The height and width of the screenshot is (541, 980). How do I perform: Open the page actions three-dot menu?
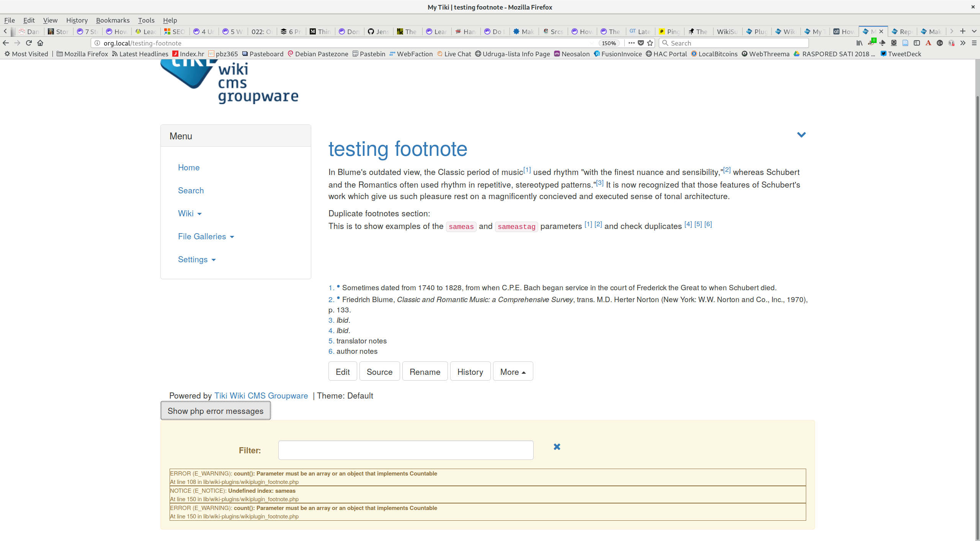pos(631,43)
